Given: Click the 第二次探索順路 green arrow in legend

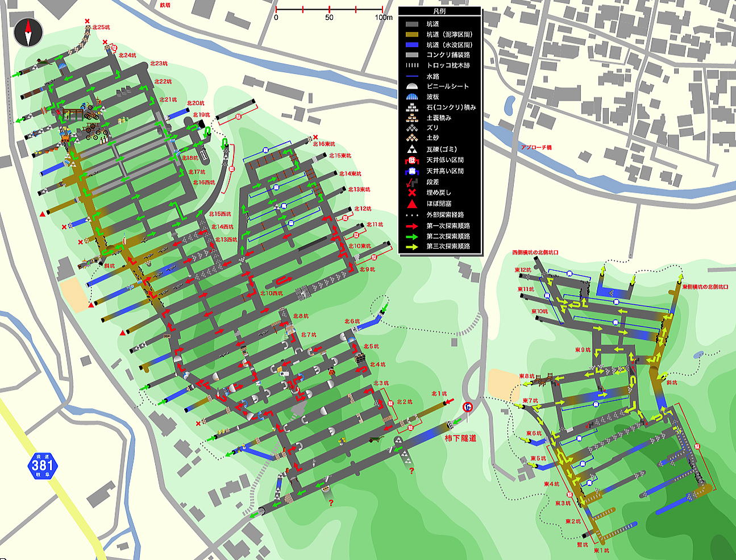Looking at the screenshot, I should pyautogui.click(x=412, y=237).
